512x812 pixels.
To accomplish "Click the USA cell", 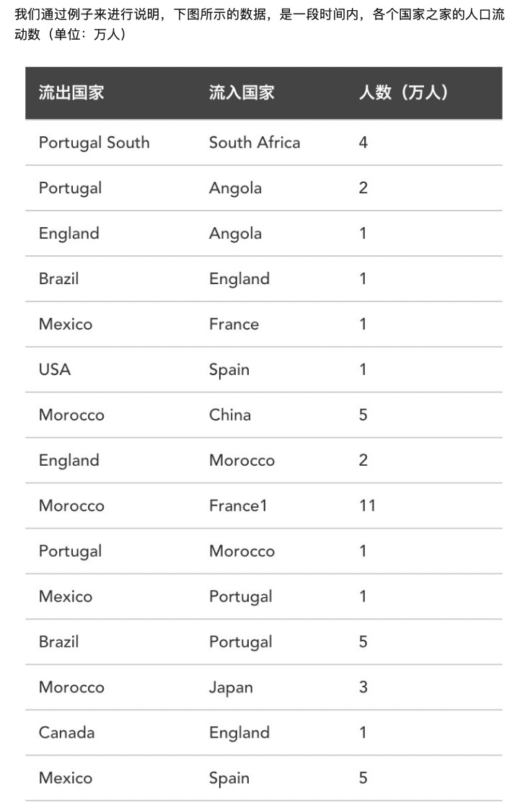I will click(55, 370).
